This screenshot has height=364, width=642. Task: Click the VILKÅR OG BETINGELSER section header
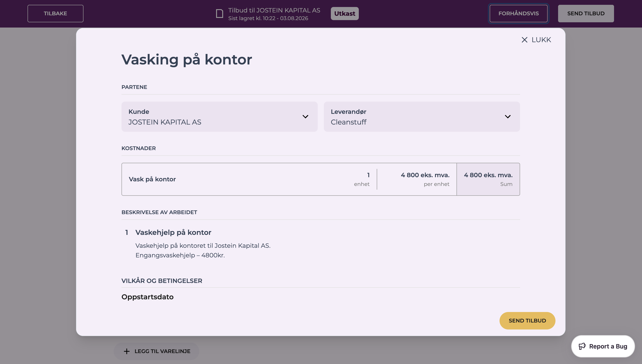click(x=162, y=281)
